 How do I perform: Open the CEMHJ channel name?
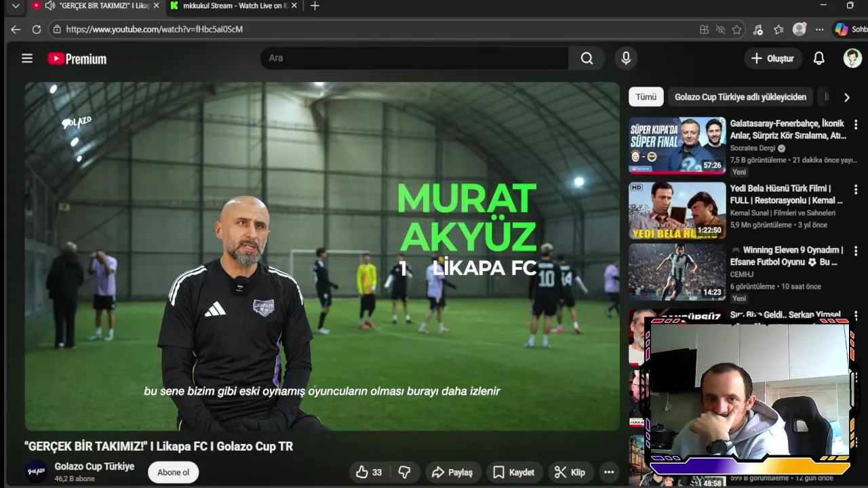click(x=743, y=274)
